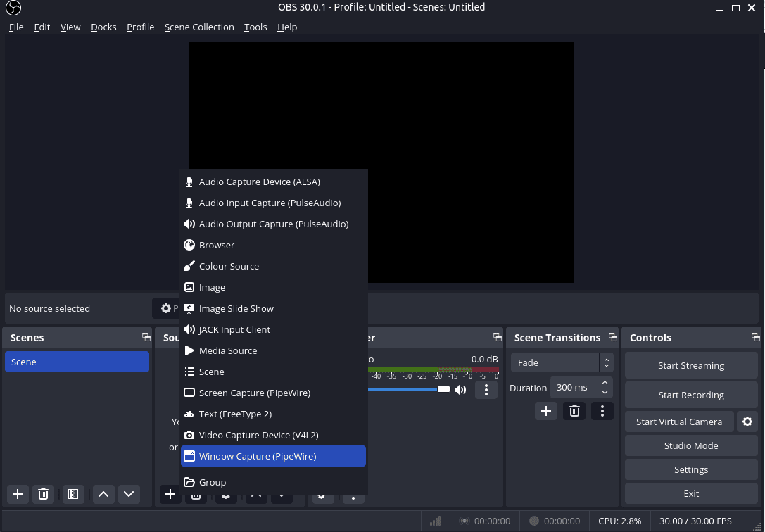
Task: Click the No source selected label
Action: 50,309
